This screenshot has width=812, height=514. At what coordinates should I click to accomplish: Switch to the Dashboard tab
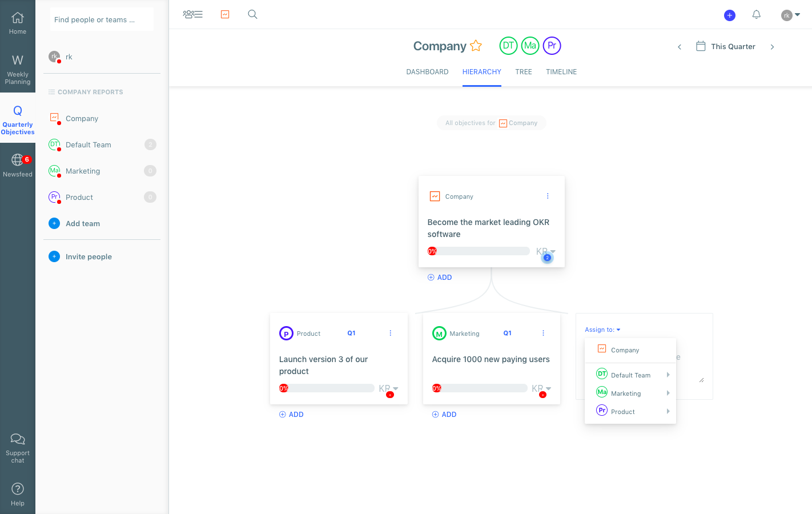(427, 72)
